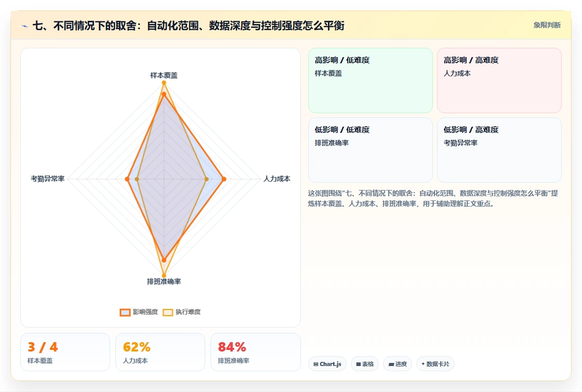Click the 人力成本 radar axis label
Screen dimensions: 582x392
pyautogui.click(x=277, y=179)
